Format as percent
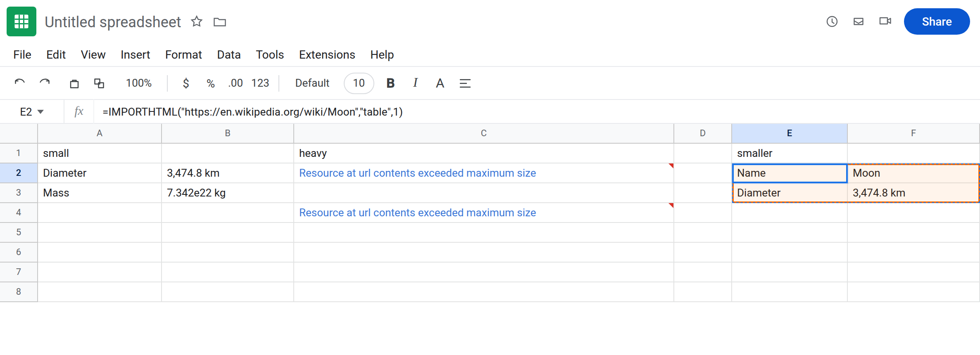980x355 pixels. click(x=211, y=83)
